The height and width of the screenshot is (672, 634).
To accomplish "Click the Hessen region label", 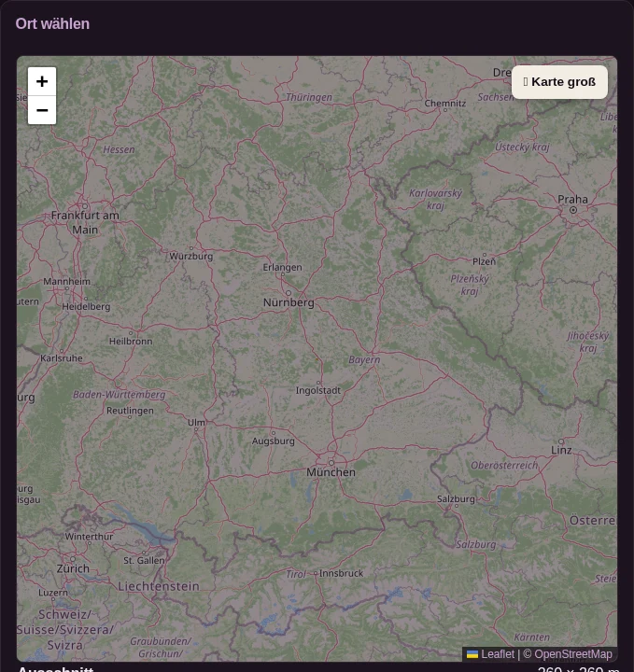I will pyautogui.click(x=119, y=149).
